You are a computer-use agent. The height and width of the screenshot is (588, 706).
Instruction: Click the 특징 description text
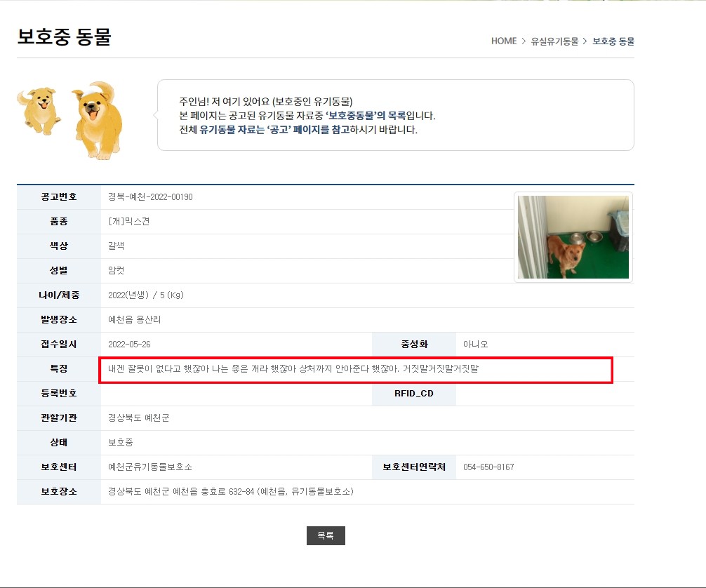click(x=293, y=369)
